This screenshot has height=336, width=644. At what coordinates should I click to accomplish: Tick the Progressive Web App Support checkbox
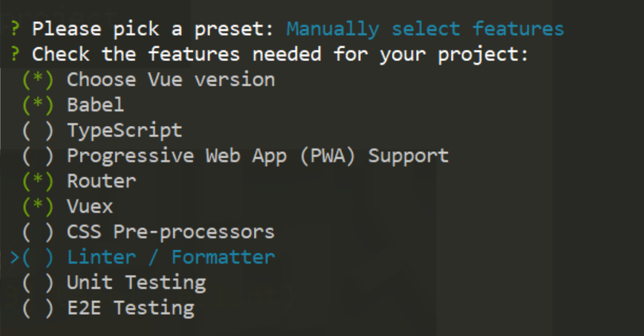coord(38,156)
